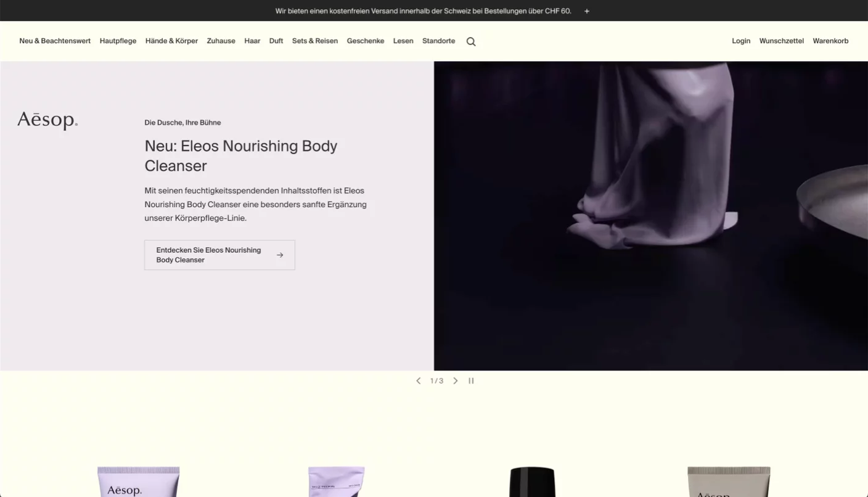Screen dimensions: 868x497
Task: Select the grey Aesop tube product
Action: (729, 482)
